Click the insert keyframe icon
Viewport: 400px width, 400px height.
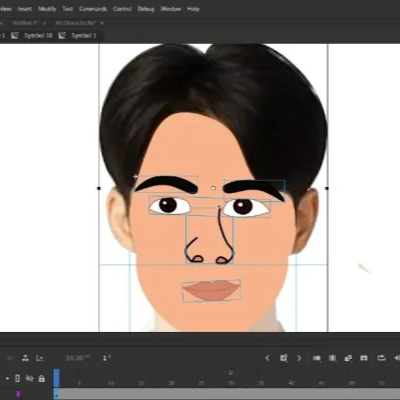coord(284,358)
